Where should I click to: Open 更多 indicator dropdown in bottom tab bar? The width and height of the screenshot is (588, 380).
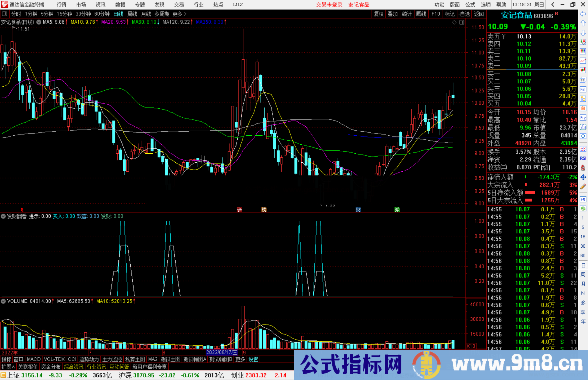coord(240,359)
